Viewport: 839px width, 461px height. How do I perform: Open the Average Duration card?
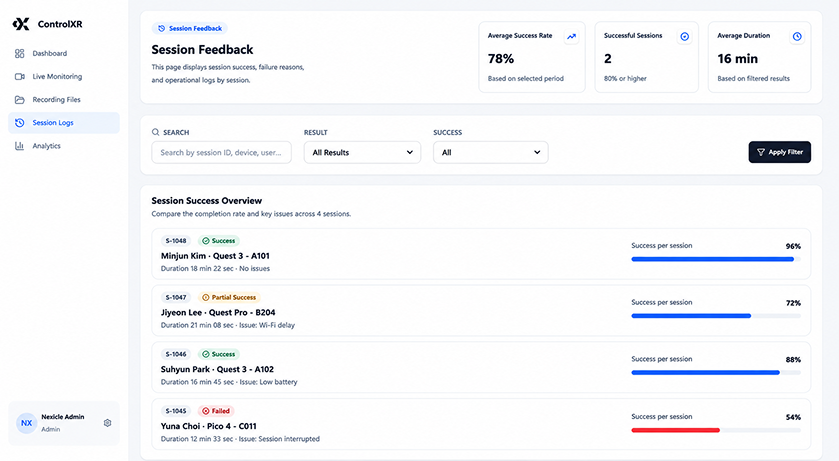coord(759,57)
